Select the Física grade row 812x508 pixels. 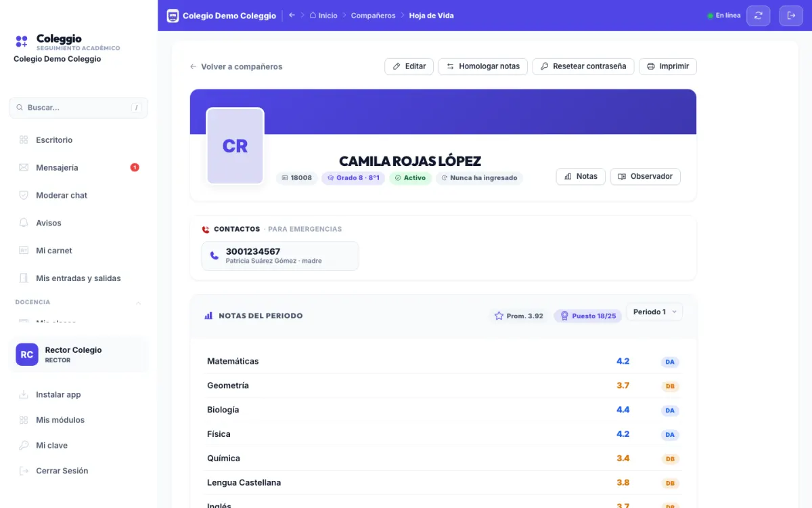pos(443,435)
